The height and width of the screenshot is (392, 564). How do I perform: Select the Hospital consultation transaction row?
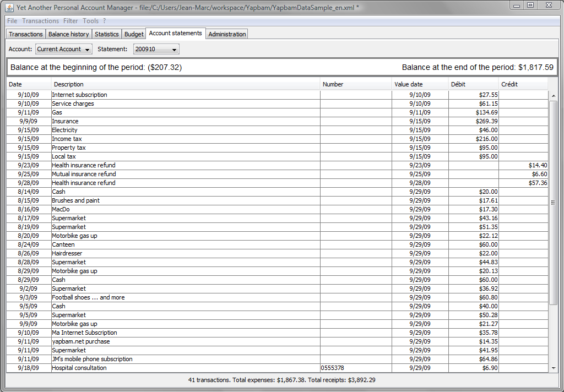click(x=277, y=368)
